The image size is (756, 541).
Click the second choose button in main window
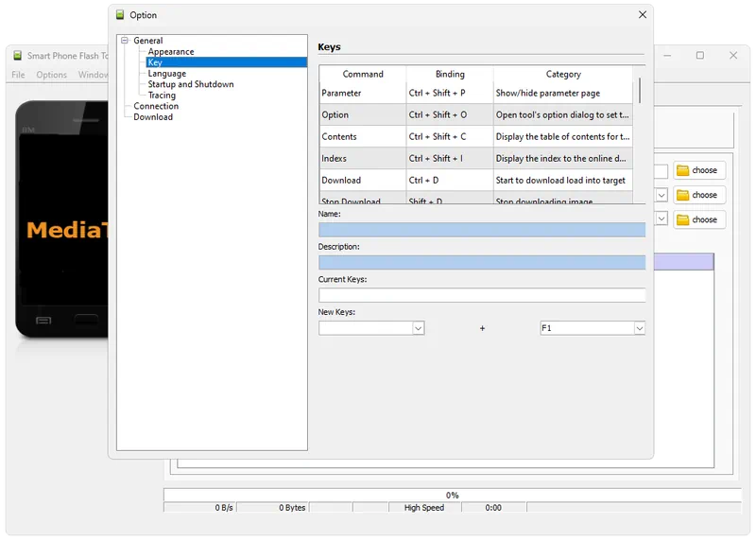pyautogui.click(x=699, y=195)
